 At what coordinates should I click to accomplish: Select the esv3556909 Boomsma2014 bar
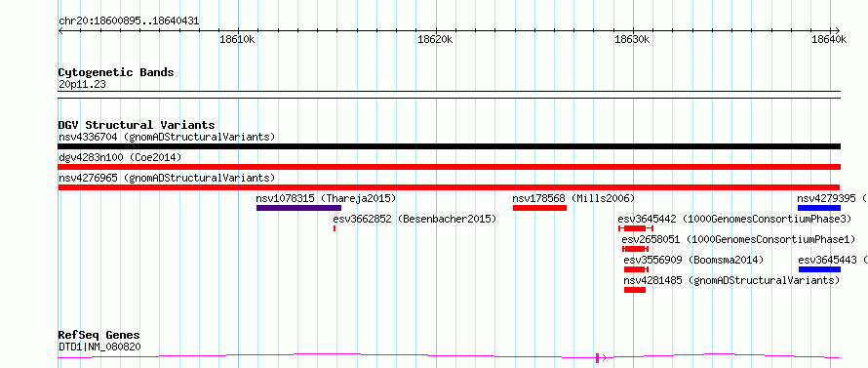[635, 269]
